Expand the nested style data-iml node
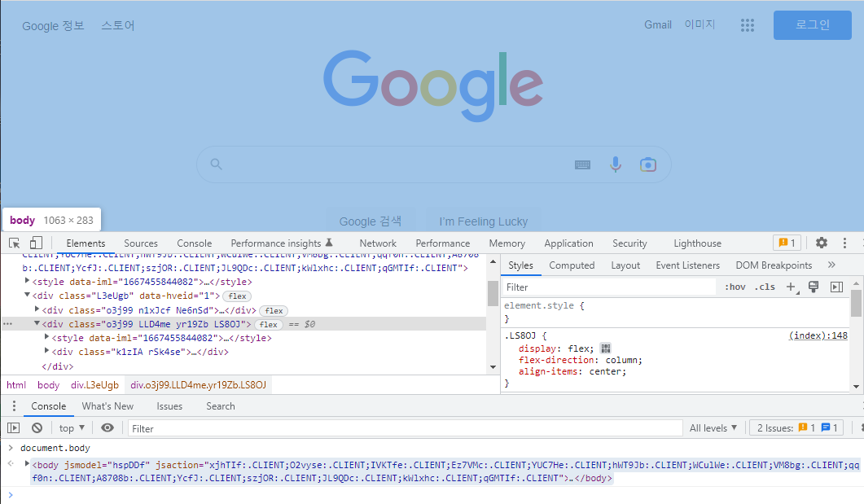The width and height of the screenshot is (864, 504). pos(47,337)
